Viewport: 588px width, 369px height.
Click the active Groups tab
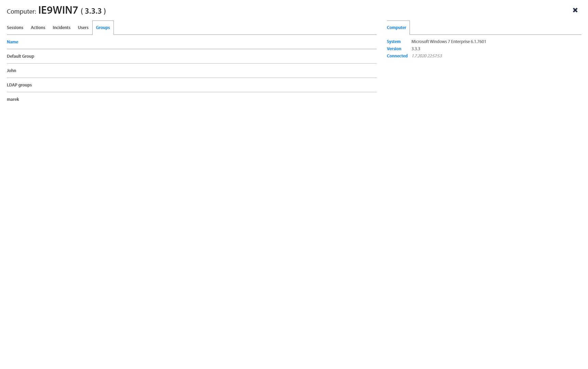(x=103, y=28)
